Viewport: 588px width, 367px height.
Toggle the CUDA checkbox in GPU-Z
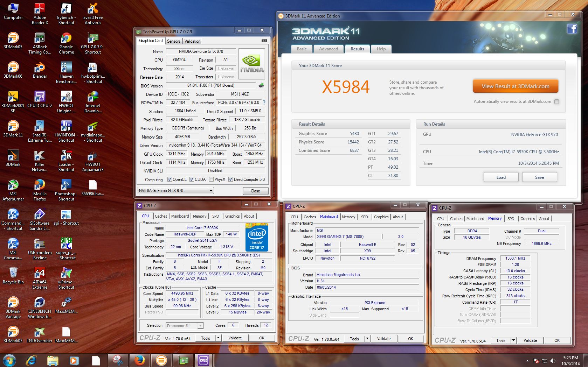[x=192, y=179]
